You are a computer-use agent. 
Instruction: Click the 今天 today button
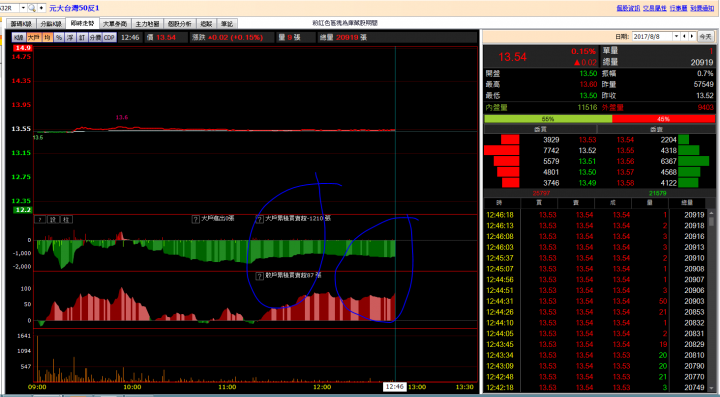706,37
